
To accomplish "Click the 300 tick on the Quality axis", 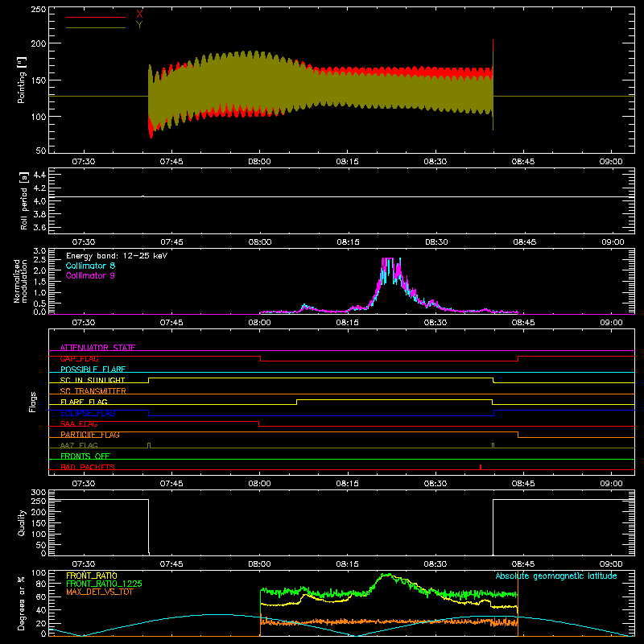I will click(x=38, y=493).
